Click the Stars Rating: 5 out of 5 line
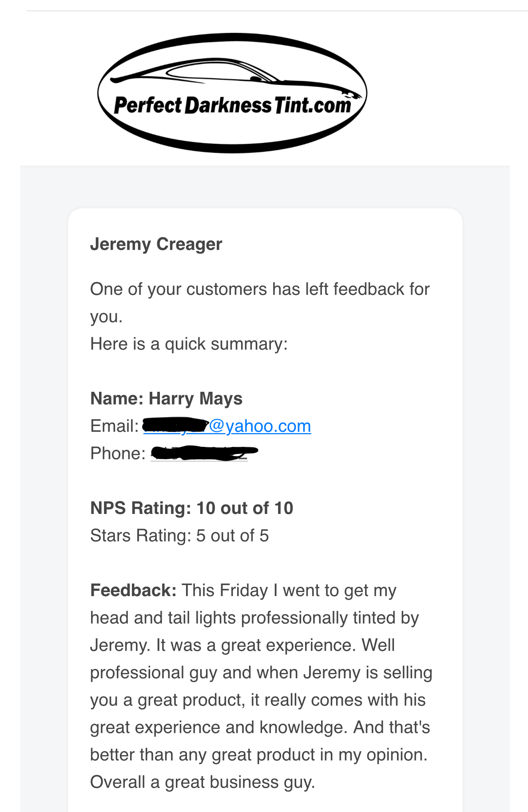528x812 pixels. click(179, 536)
